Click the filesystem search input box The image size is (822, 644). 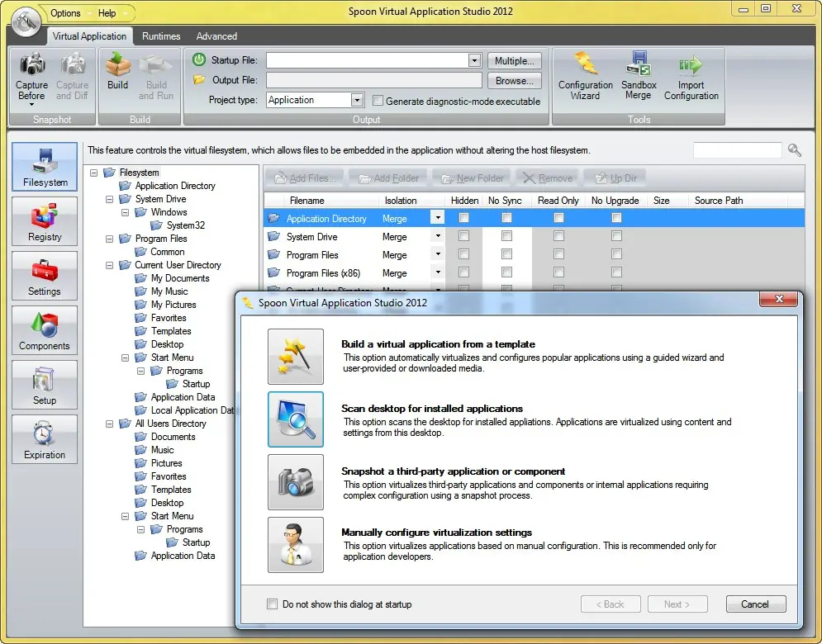737,150
